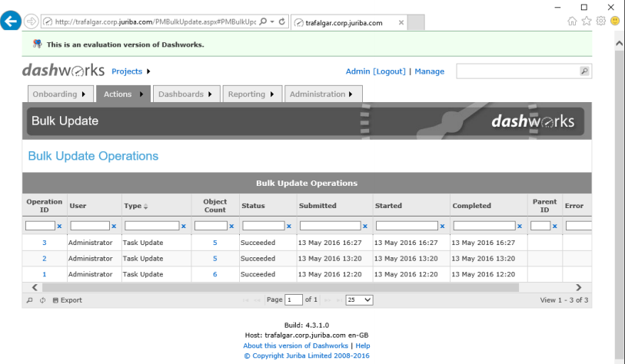Viewport: 625px width, 364px height.
Task: Open the Projects menu link
Action: click(x=127, y=71)
